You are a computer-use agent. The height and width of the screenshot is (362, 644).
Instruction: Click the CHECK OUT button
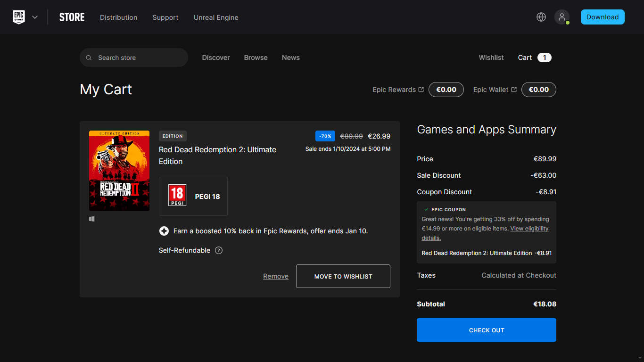click(x=487, y=330)
